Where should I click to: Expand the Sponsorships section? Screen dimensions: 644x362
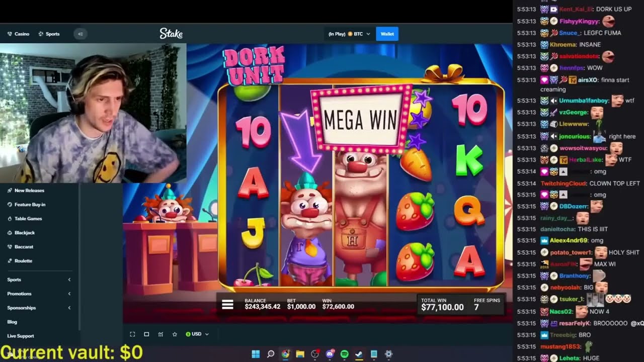[39, 308]
